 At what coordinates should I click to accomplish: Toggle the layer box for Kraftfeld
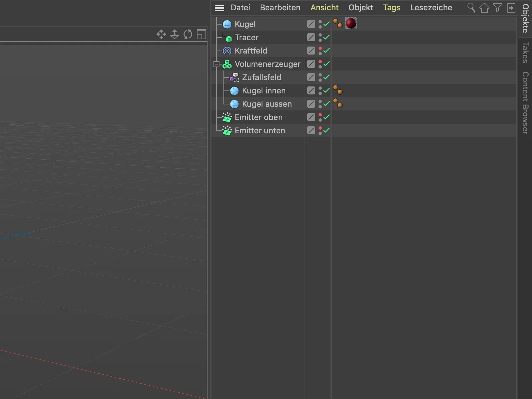click(x=311, y=51)
